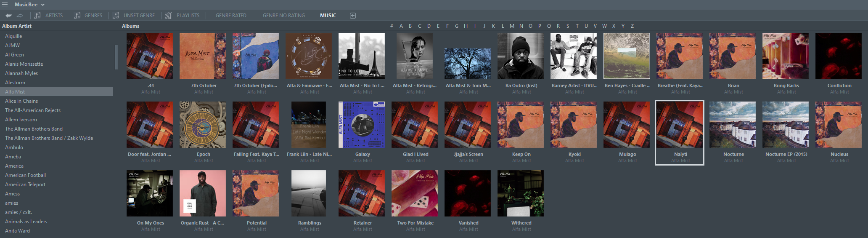Open the Ramblings album cover
Image resolution: width=868 pixels, height=238 pixels.
pos(309,193)
